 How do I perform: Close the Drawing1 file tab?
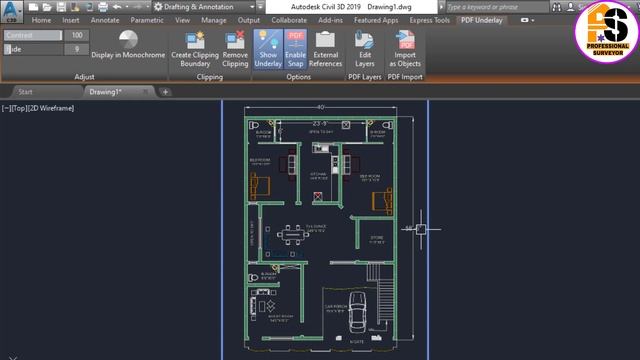[145, 92]
